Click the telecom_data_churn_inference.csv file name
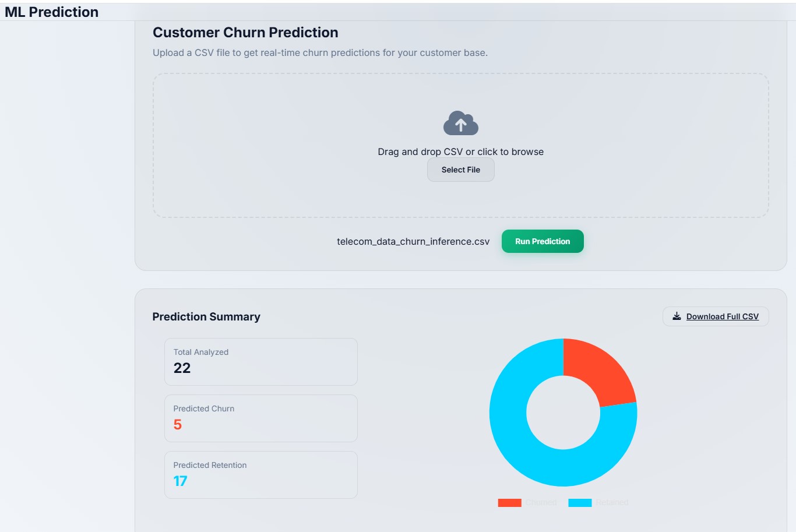Viewport: 796px width, 532px height. (413, 241)
